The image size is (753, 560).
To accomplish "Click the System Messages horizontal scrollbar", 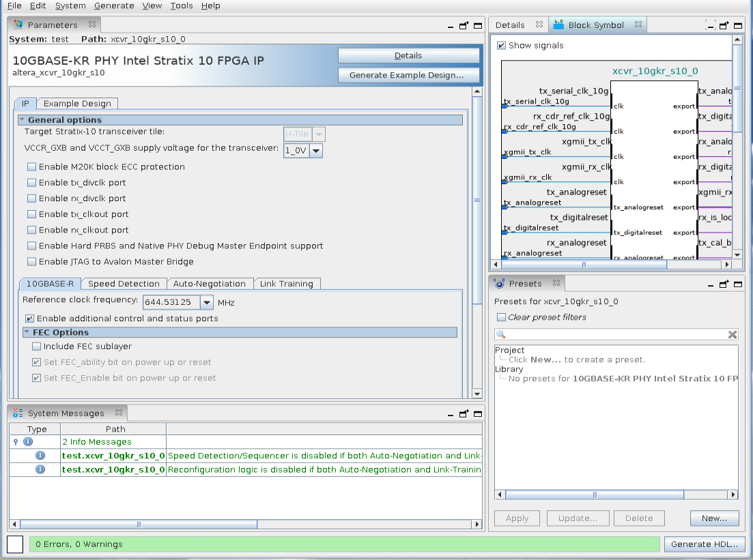I will pos(139,525).
